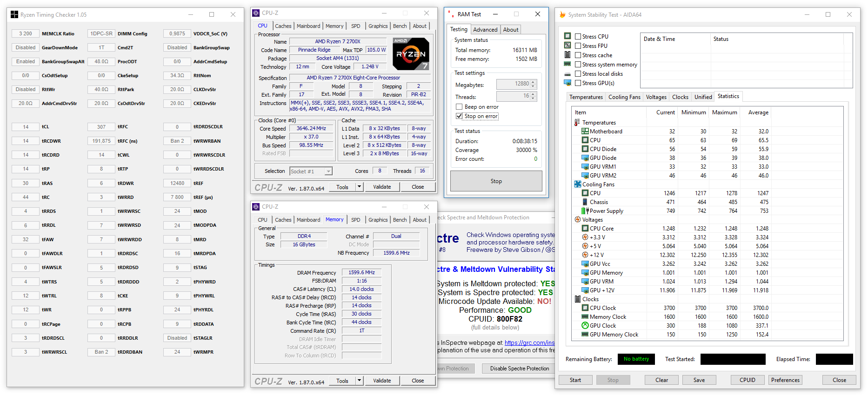Open Tools dropdown arrow in processor CPU-Z
868x395 pixels.
[x=359, y=187]
